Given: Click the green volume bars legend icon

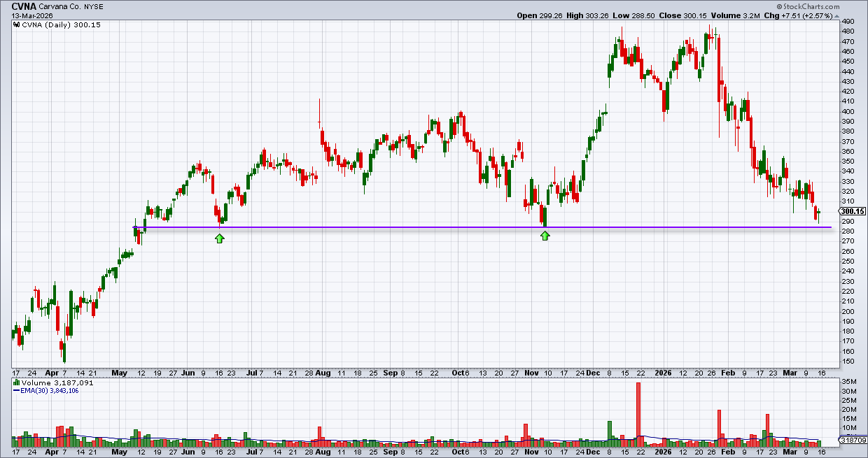Looking at the screenshot, I should point(17,383).
